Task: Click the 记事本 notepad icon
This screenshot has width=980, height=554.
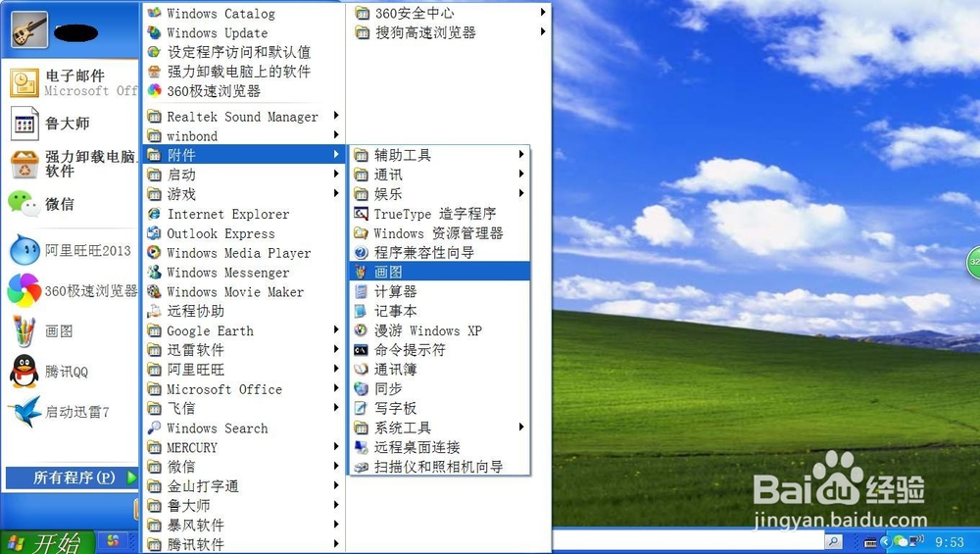Action: coord(361,311)
